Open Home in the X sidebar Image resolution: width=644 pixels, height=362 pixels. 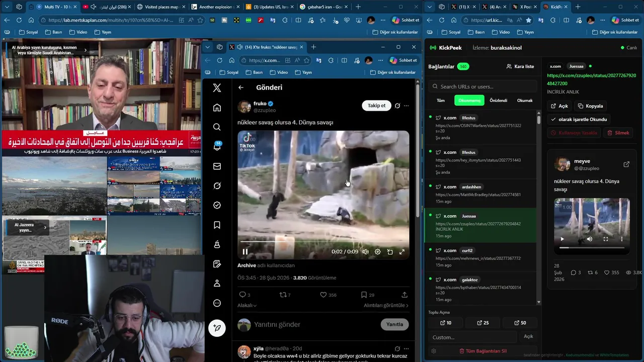[x=217, y=108]
